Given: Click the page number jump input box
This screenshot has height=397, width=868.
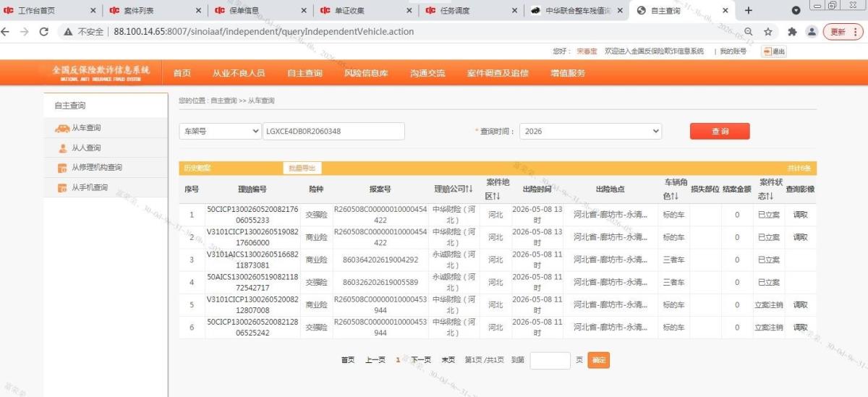Looking at the screenshot, I should (x=550, y=360).
